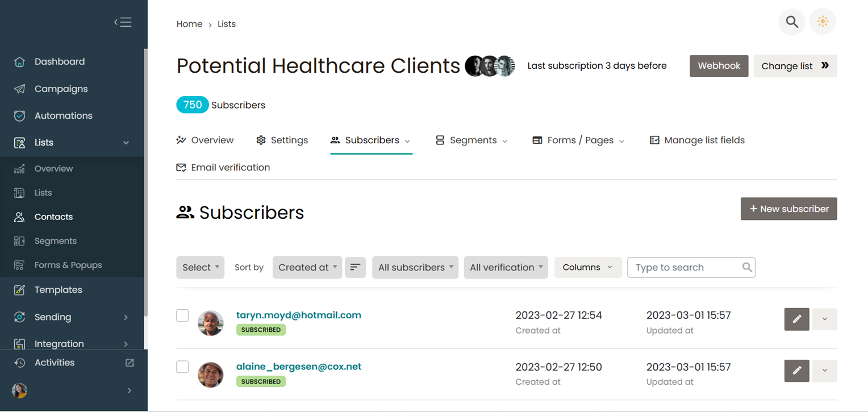Click the New subscriber button
The height and width of the screenshot is (412, 868).
tap(788, 209)
